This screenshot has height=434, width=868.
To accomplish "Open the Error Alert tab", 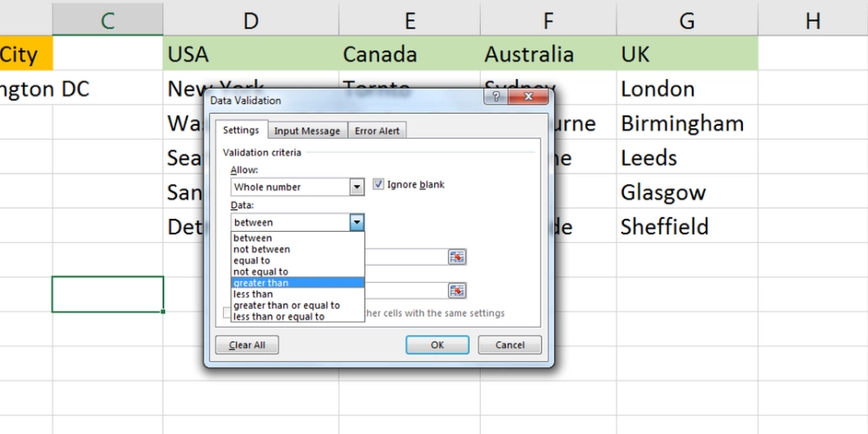I will [x=377, y=131].
